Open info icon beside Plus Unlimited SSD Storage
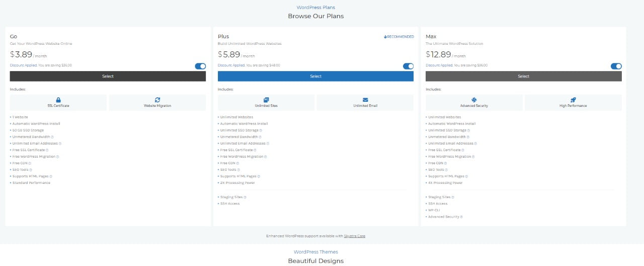The width and height of the screenshot is (644, 266). tap(261, 130)
